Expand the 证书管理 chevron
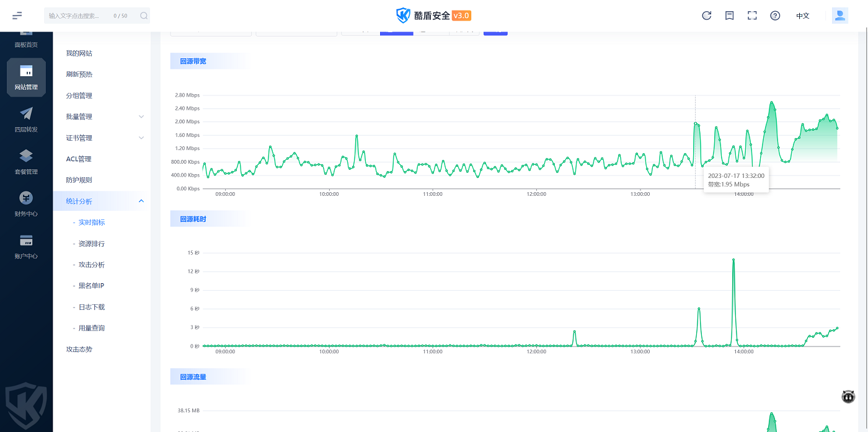Image resolution: width=868 pixels, height=432 pixels. [x=141, y=138]
